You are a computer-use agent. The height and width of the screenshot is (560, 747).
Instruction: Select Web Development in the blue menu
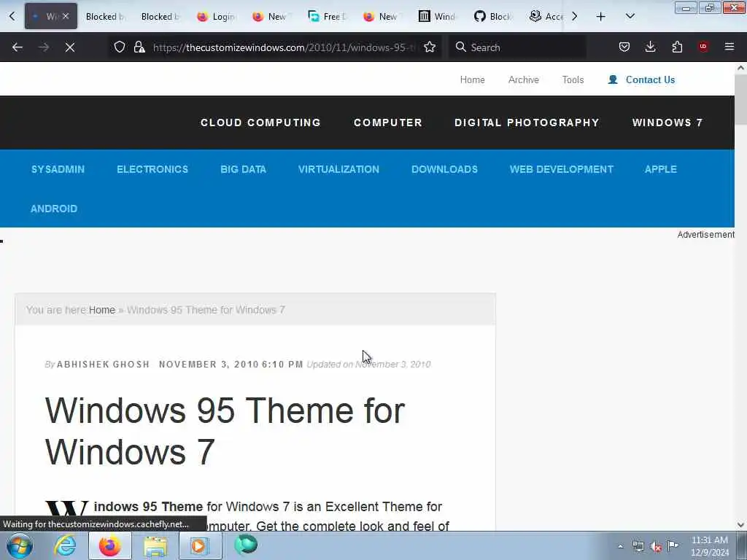[x=561, y=169]
